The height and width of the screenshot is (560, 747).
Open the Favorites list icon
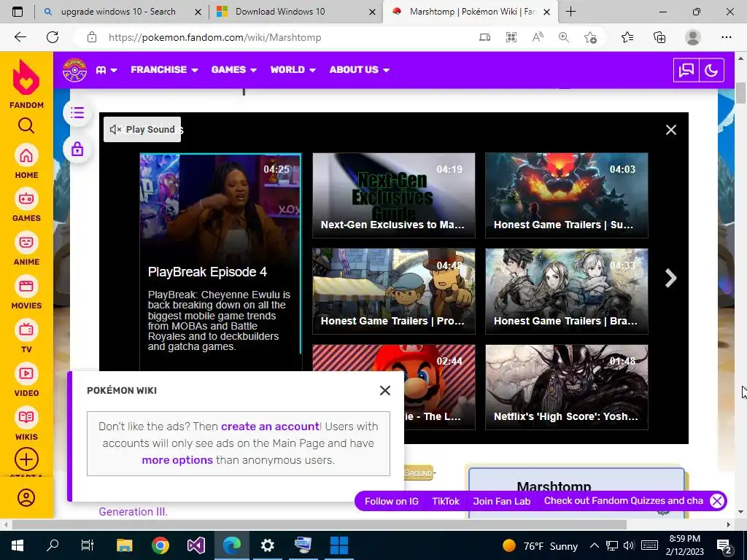(x=627, y=37)
